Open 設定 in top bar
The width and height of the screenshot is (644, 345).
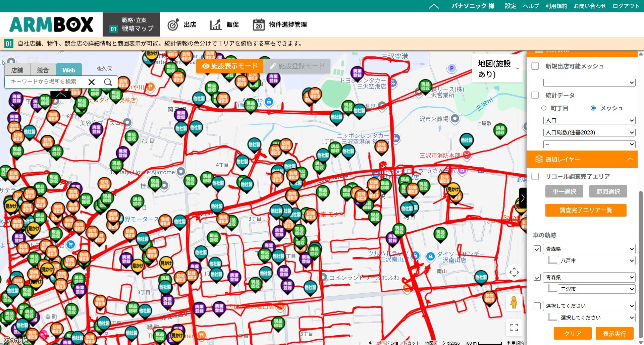tap(511, 6)
